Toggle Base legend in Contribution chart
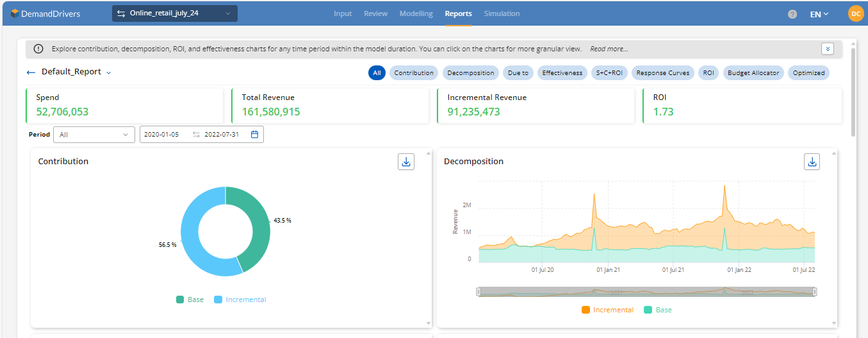 point(190,300)
